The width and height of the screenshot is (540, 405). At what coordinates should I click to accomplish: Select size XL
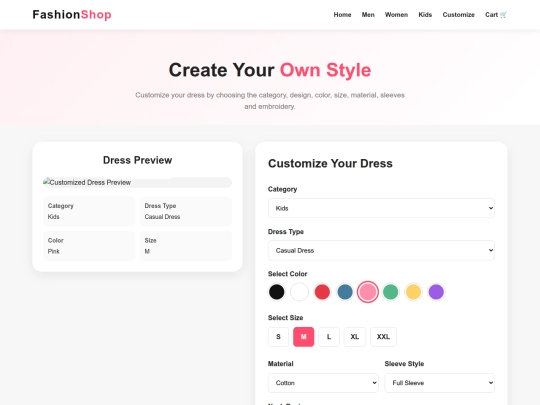tap(355, 337)
